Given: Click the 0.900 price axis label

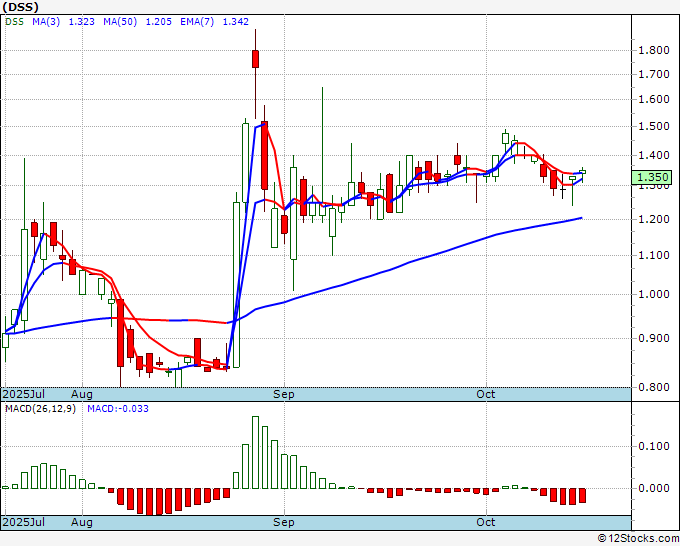Looking at the screenshot, I should tap(654, 338).
